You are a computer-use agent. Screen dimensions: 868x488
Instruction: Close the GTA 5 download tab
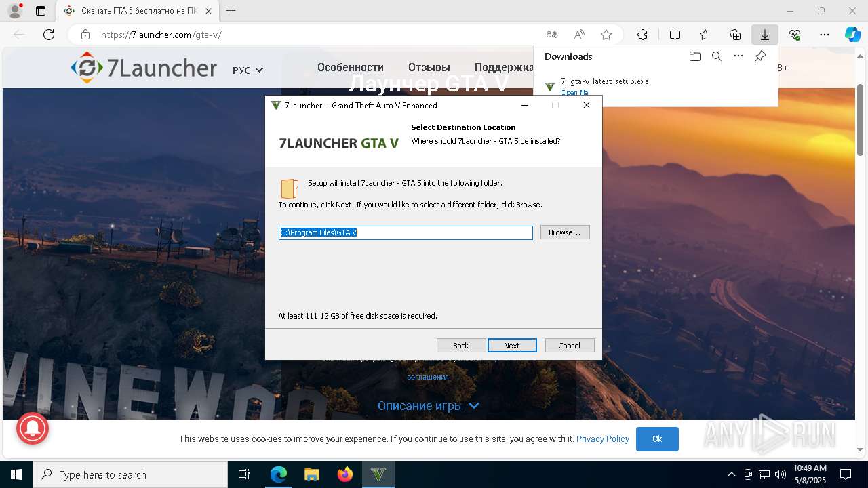coord(209,11)
